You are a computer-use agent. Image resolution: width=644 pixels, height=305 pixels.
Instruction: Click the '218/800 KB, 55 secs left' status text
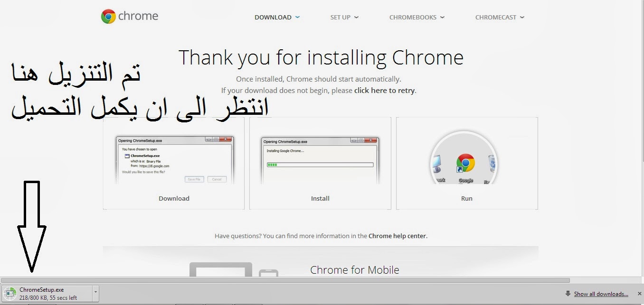click(48, 298)
